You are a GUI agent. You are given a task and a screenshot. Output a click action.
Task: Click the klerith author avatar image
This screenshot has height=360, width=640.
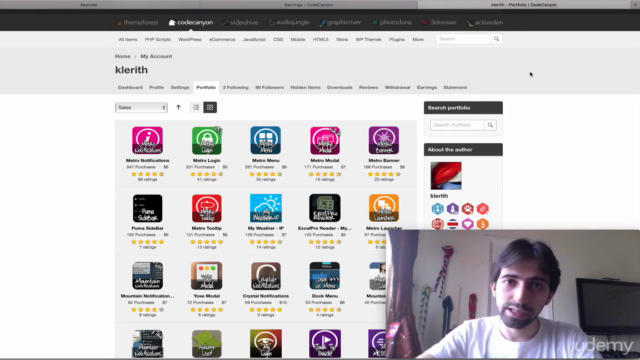[446, 176]
